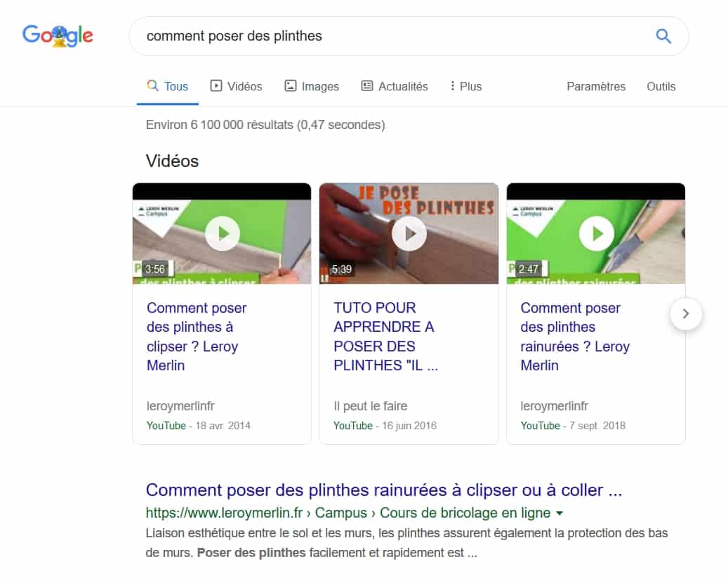Click 'YouTube - 18 avr. 2014' source text

(x=198, y=425)
